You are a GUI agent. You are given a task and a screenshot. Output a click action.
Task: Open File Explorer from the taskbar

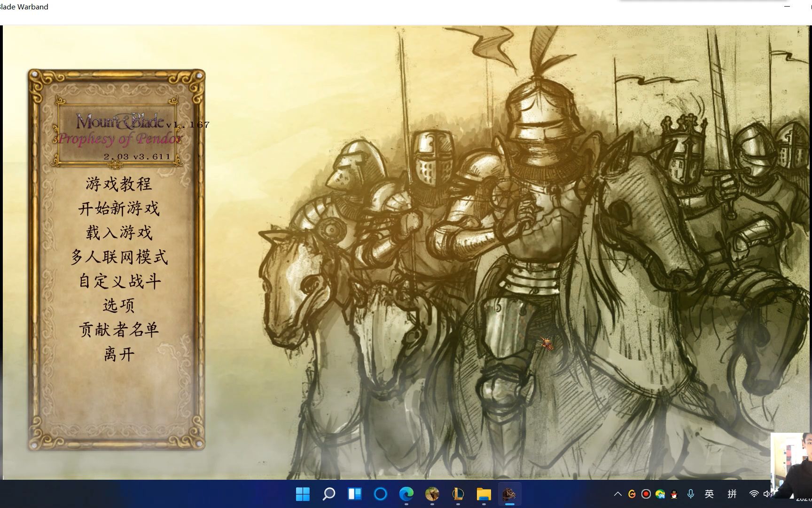pyautogui.click(x=484, y=494)
